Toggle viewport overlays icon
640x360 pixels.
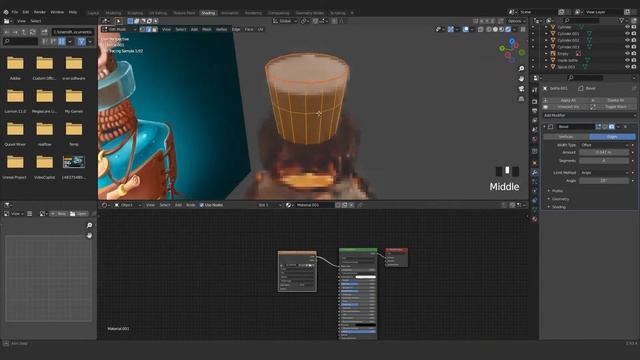pos(466,29)
